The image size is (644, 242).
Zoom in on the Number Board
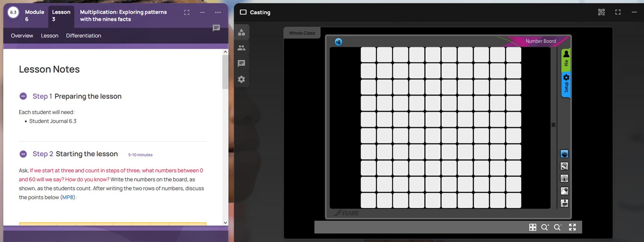545,227
